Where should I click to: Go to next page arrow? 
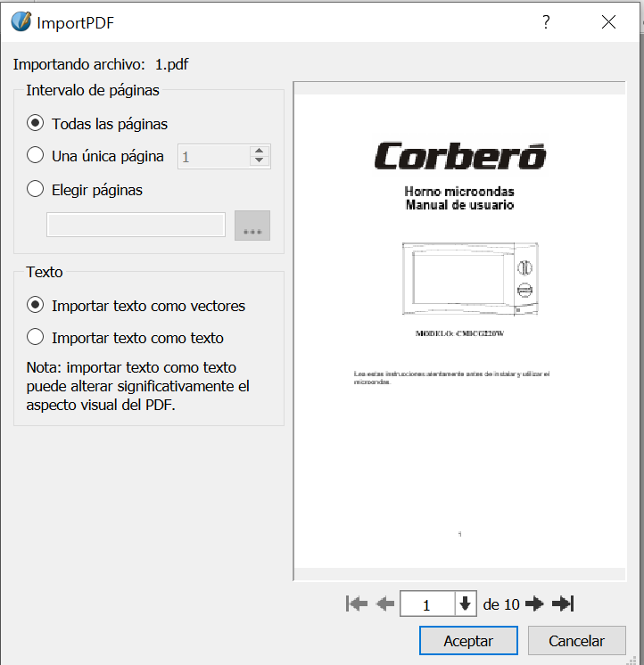coord(534,603)
